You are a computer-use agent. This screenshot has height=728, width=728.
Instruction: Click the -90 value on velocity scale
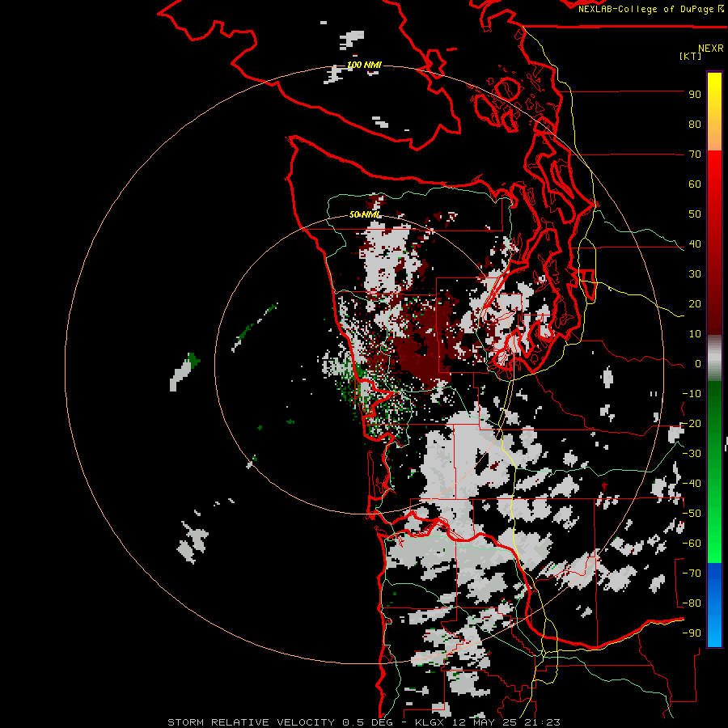point(692,633)
